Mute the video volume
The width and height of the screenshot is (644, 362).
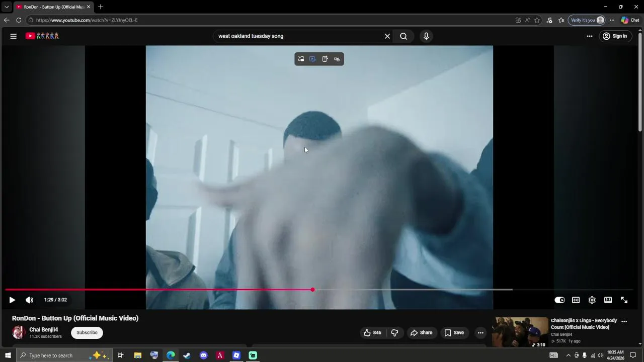point(30,300)
